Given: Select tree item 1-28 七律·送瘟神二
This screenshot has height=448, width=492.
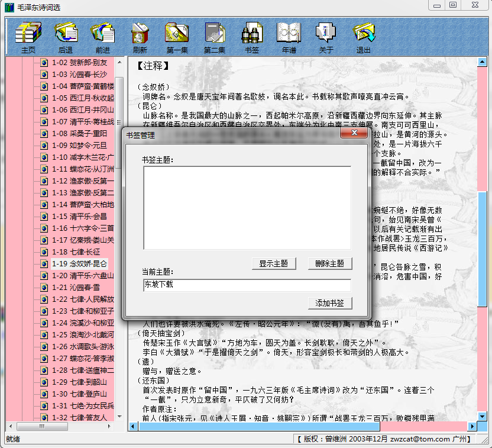Looking at the screenshot, I should [x=83, y=370].
